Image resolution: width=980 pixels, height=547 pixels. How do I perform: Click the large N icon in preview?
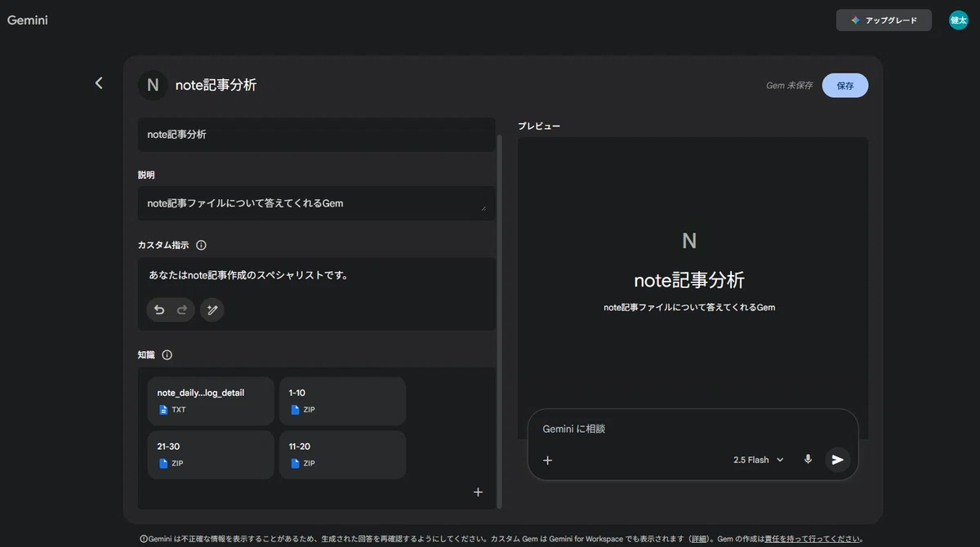click(689, 241)
